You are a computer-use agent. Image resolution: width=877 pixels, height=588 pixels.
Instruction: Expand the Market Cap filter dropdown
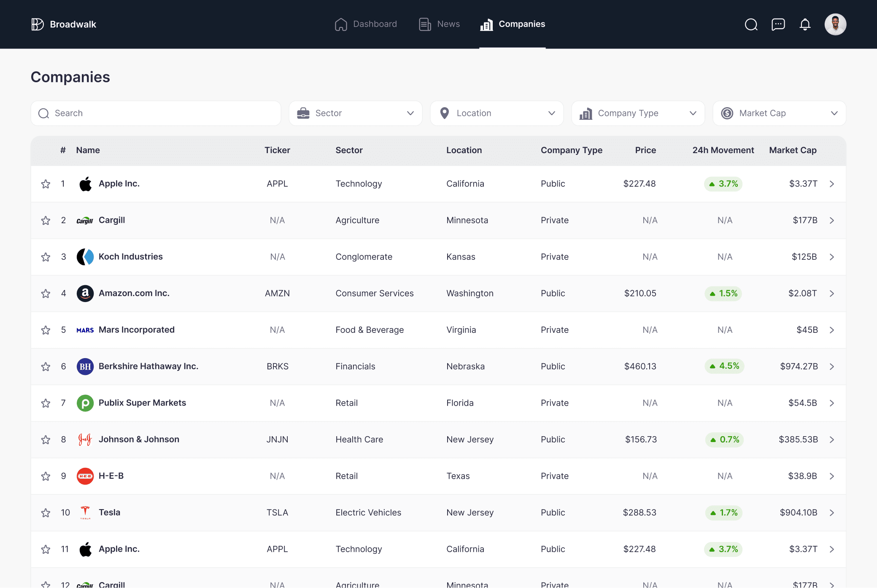(780, 113)
